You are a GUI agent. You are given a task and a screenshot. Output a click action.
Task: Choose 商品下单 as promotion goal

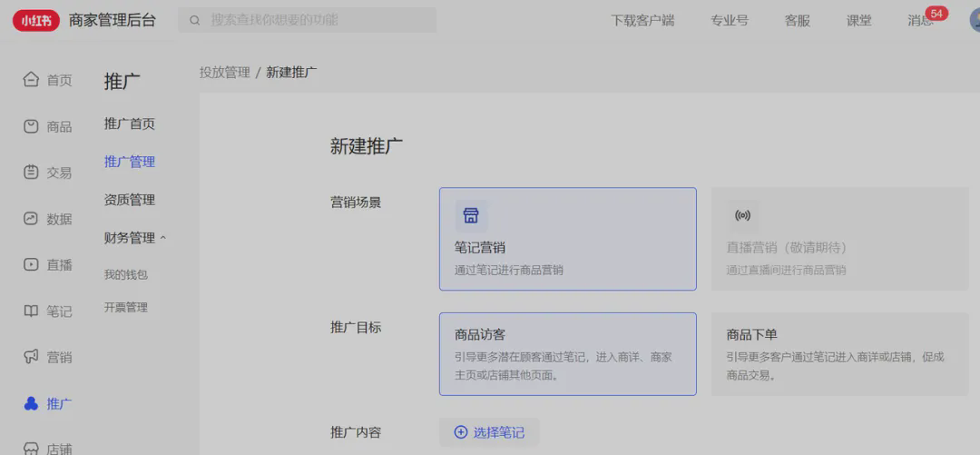click(839, 354)
